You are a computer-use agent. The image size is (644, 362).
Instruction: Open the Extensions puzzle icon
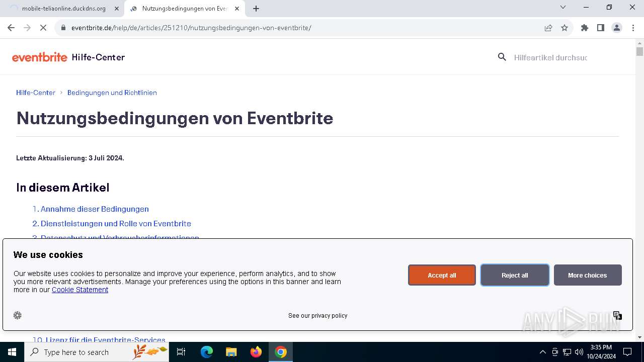point(585,28)
